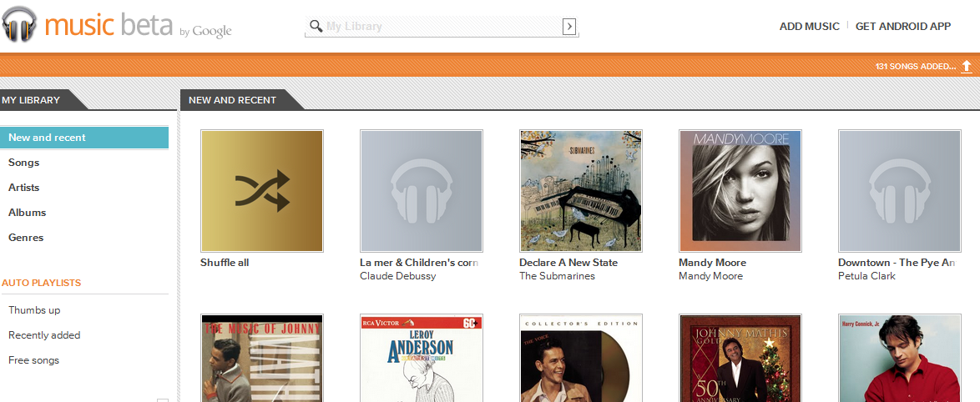Click the Shuffle all label
Viewport: 980px width, 402px height.
(225, 263)
